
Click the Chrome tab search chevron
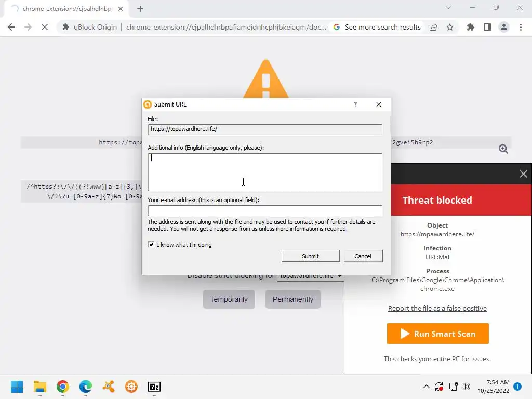pos(448,7)
